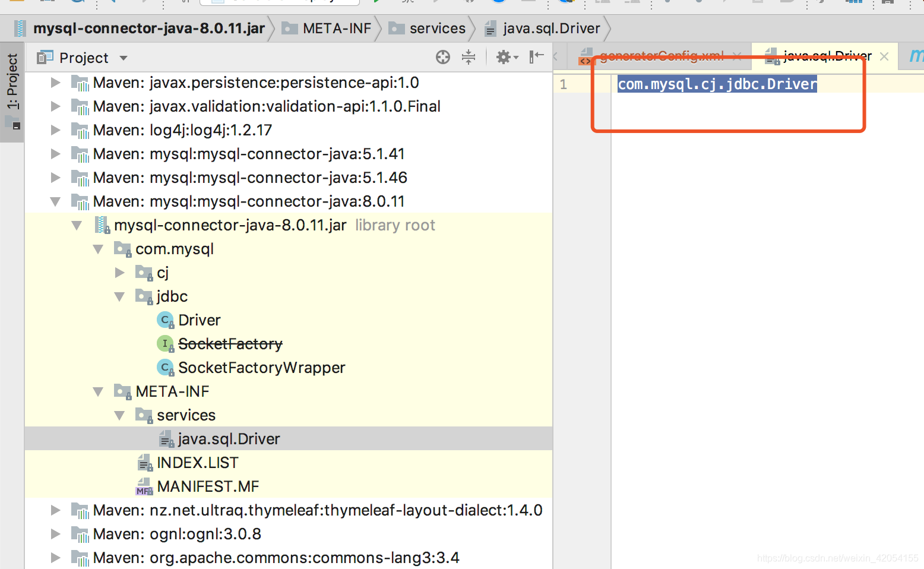This screenshot has width=924, height=569.
Task: Collapse the services folder
Action: point(119,415)
